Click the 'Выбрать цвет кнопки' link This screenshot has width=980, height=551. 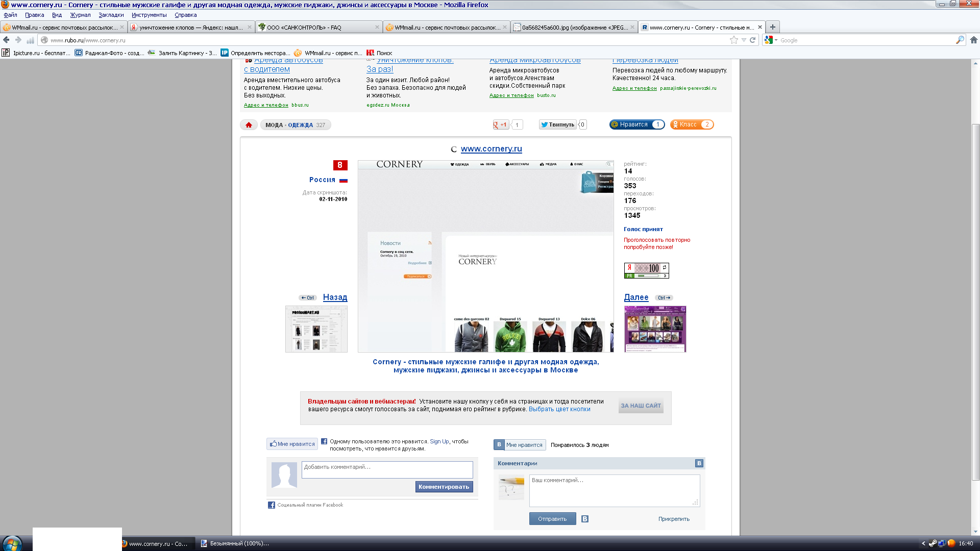(x=559, y=409)
